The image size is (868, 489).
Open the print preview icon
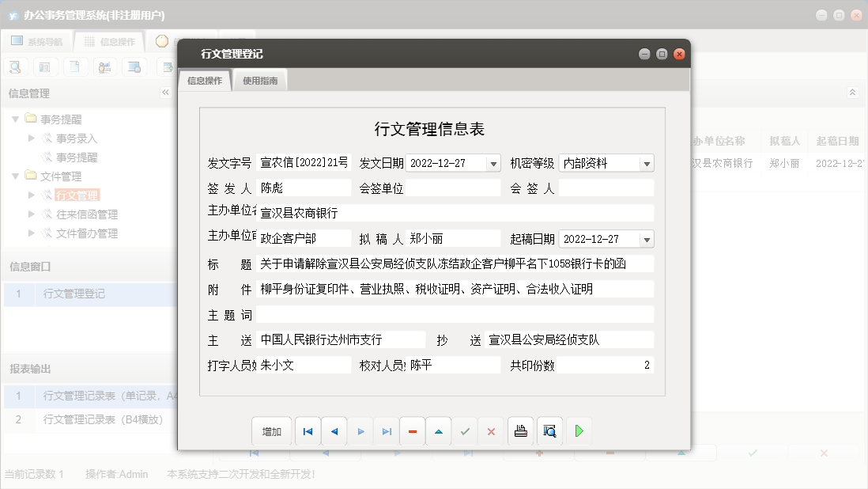pyautogui.click(x=549, y=431)
